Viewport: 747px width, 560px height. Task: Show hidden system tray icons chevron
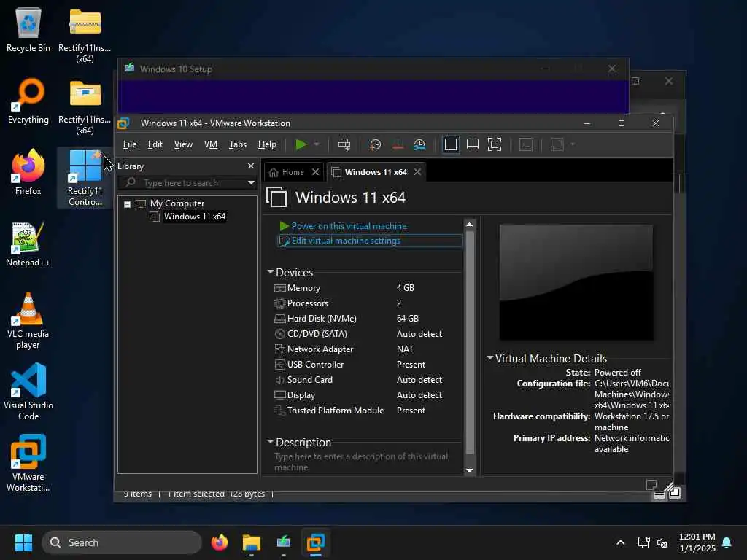point(620,542)
